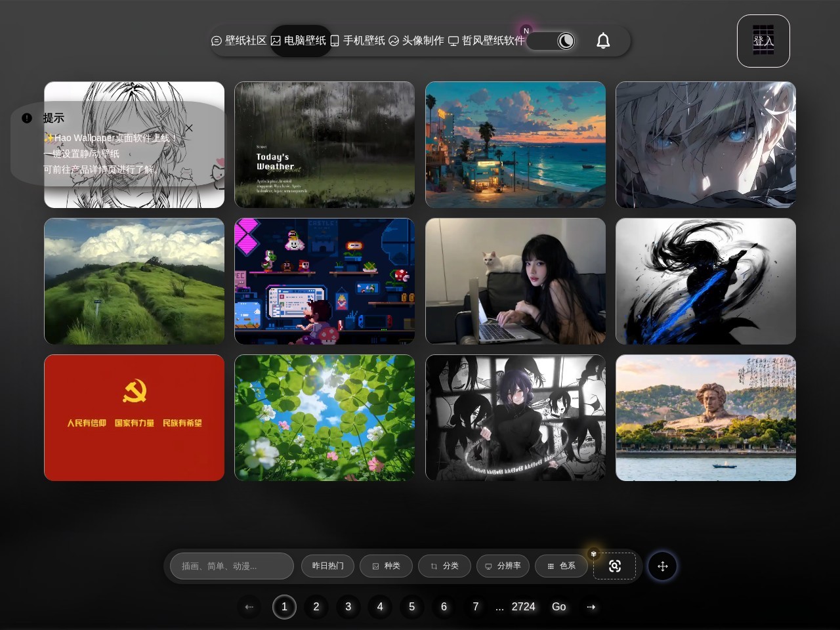This screenshot has height=630, width=840.
Task: Dismiss the 提示 popup with the × button
Action: [189, 128]
